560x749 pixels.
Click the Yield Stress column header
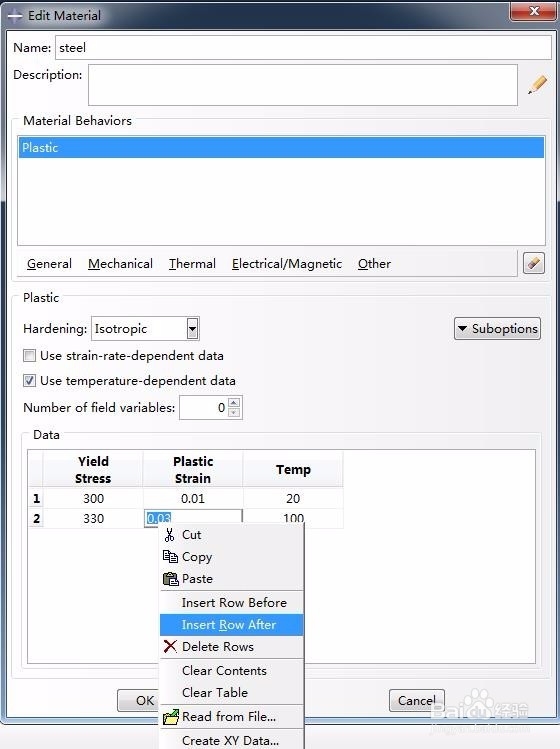(x=93, y=469)
